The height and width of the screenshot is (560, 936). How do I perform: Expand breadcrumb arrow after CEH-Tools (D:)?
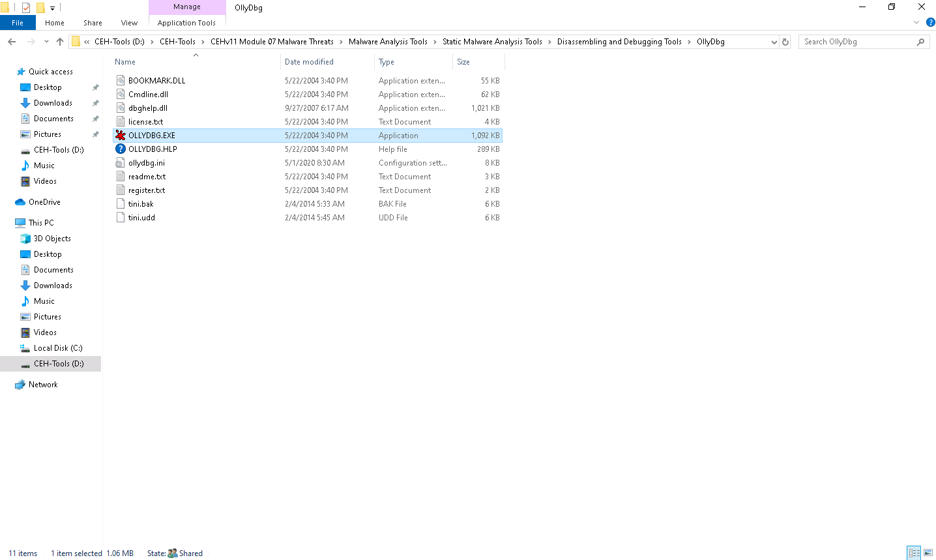[x=152, y=42]
